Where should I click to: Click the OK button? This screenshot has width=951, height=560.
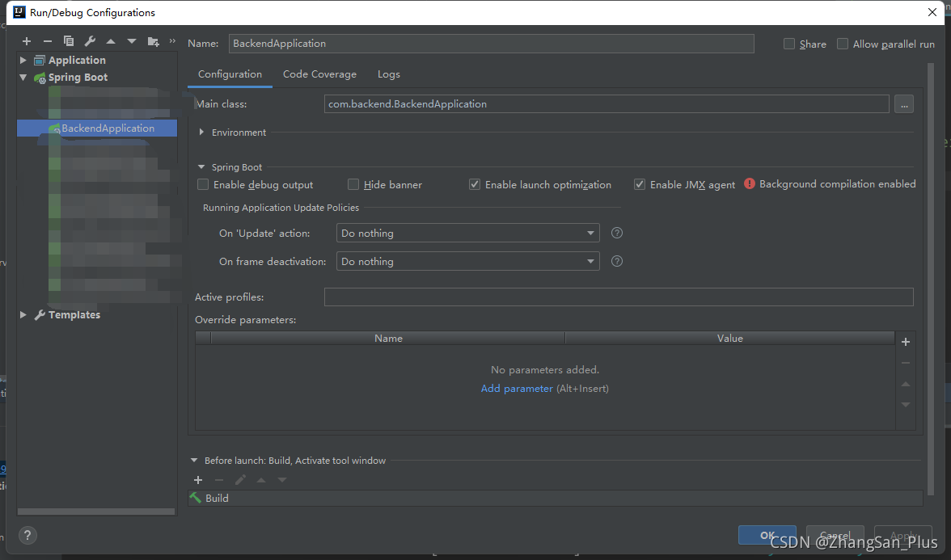click(x=767, y=535)
